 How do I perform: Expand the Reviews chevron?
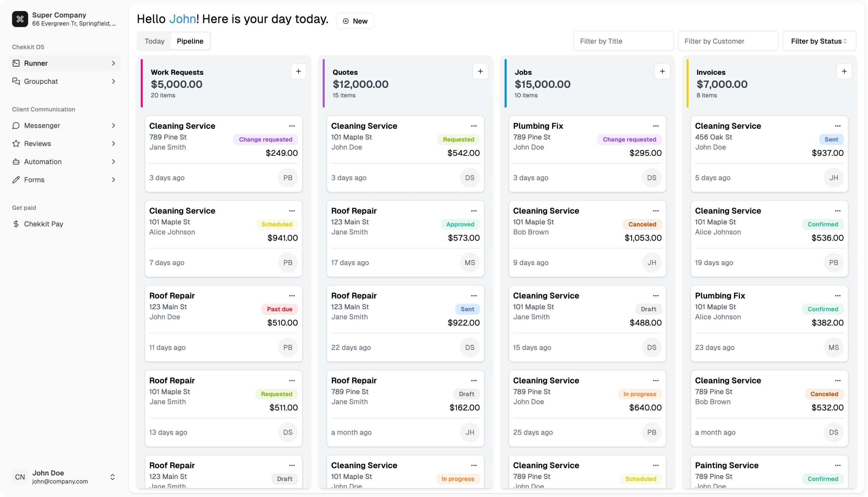click(x=114, y=144)
